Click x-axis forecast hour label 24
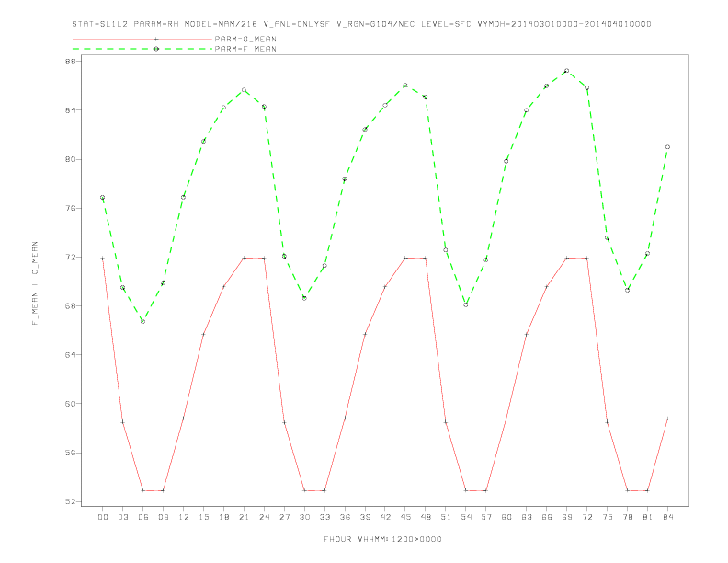Viewport: 728px width, 563px height. tap(264, 517)
